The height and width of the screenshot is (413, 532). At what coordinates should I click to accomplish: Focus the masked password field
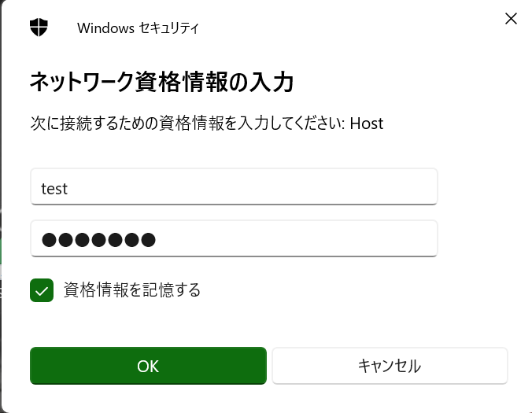tap(234, 239)
